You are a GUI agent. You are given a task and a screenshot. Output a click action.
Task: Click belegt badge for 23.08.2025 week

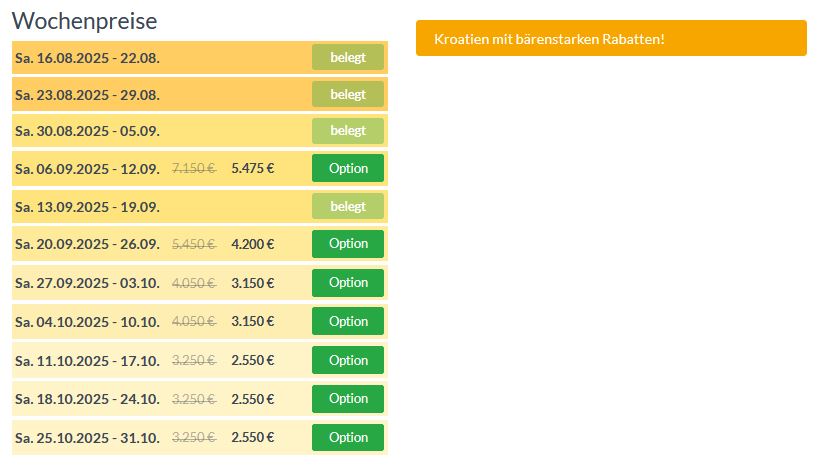click(x=348, y=95)
